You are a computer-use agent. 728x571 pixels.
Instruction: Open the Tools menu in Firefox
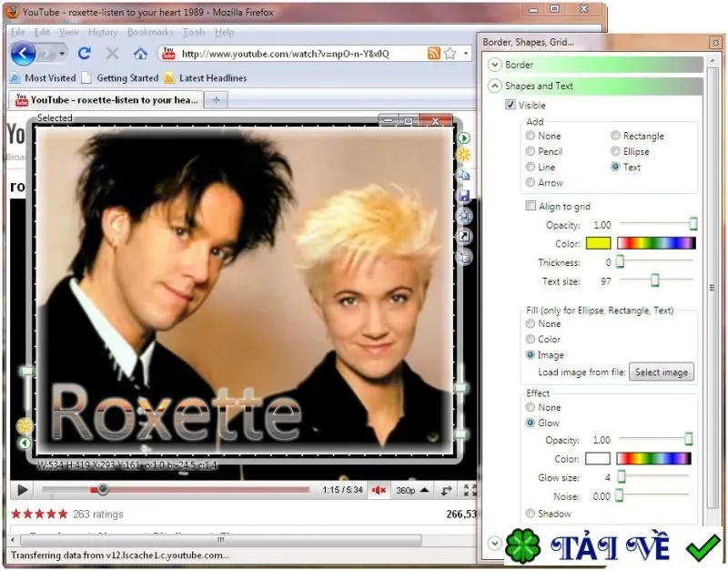pyautogui.click(x=194, y=32)
